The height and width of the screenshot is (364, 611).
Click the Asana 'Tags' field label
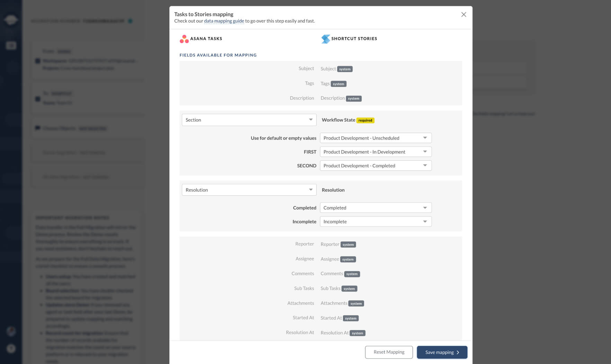click(309, 83)
